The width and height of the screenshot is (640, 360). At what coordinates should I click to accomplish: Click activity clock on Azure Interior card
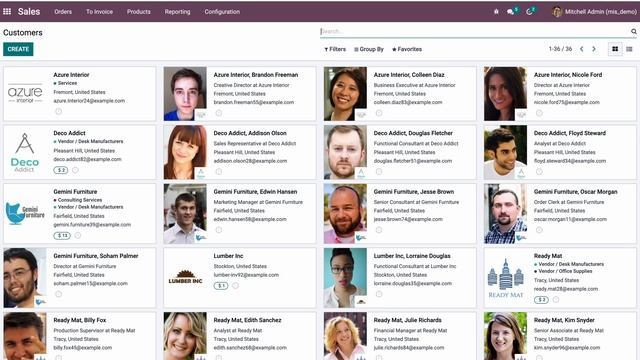58,111
